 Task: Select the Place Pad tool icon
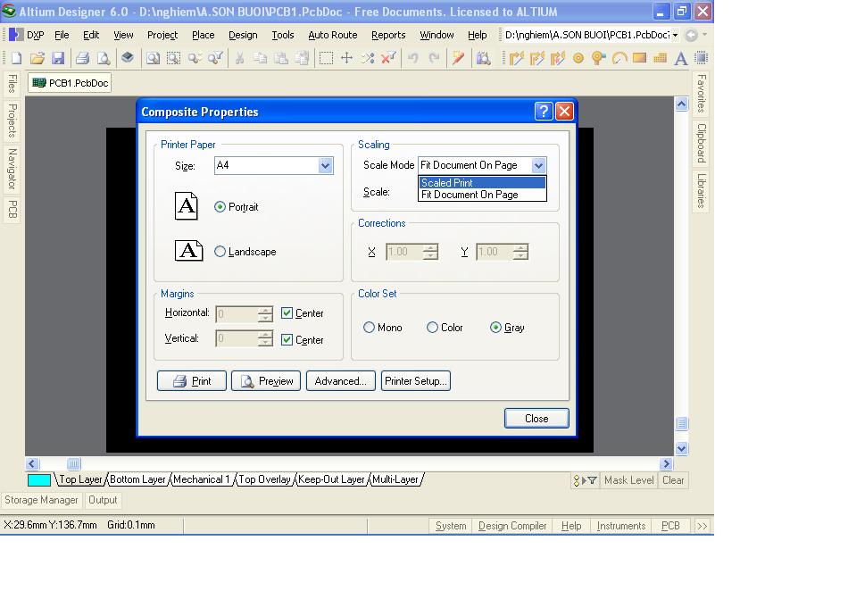(x=578, y=58)
